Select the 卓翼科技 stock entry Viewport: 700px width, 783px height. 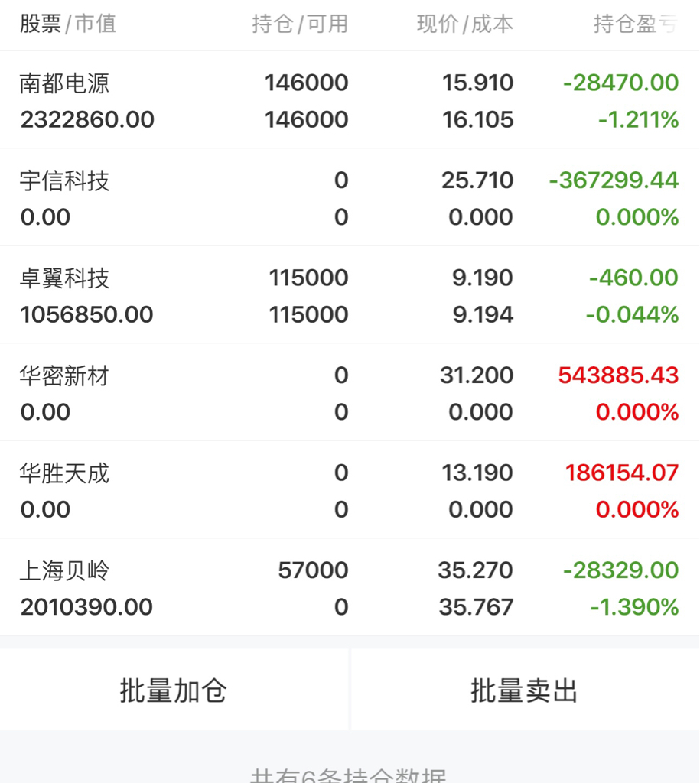[350, 294]
